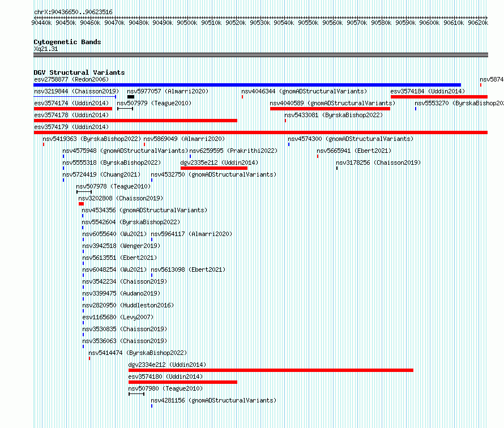This screenshot has width=504, height=428.
Task: Open nsv507980 (Teague2010) label
Action: click(165, 388)
